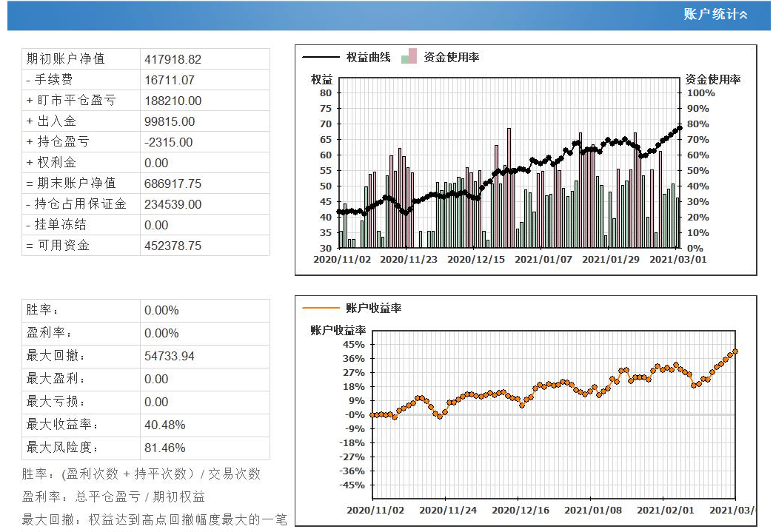
Task: Click the 挂单冻结 row label
Action: pyautogui.click(x=56, y=225)
